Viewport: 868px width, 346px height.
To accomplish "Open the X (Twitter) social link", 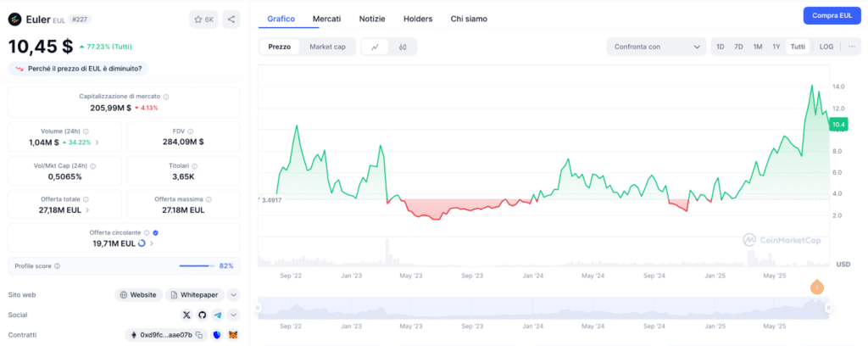I will coord(186,315).
